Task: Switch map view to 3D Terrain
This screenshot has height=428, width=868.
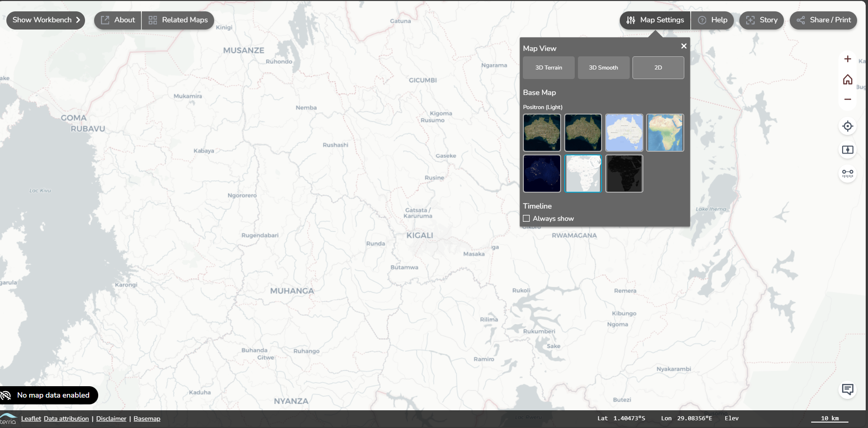Action: pyautogui.click(x=548, y=68)
